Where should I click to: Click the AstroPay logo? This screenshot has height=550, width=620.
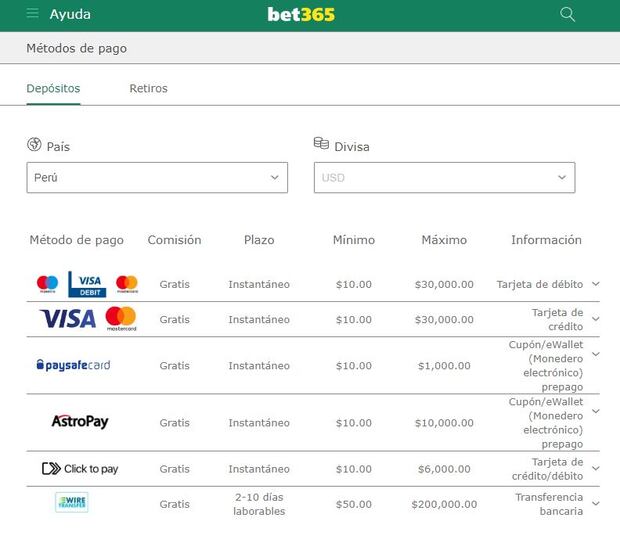coord(80,422)
